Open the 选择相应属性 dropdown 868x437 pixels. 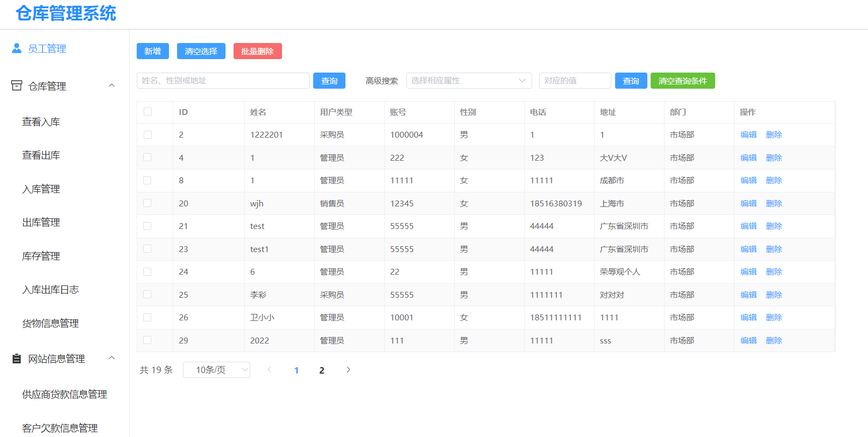tap(469, 81)
